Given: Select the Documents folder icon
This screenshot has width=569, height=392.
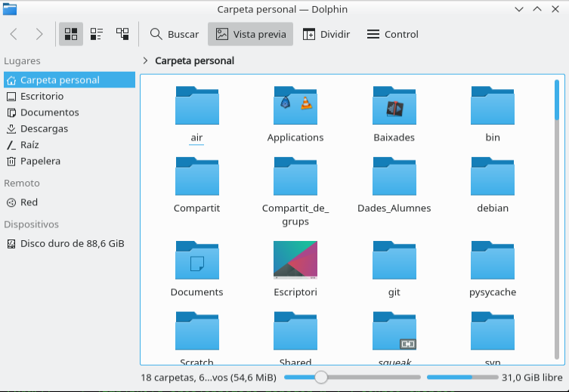Looking at the screenshot, I should pyautogui.click(x=197, y=260).
